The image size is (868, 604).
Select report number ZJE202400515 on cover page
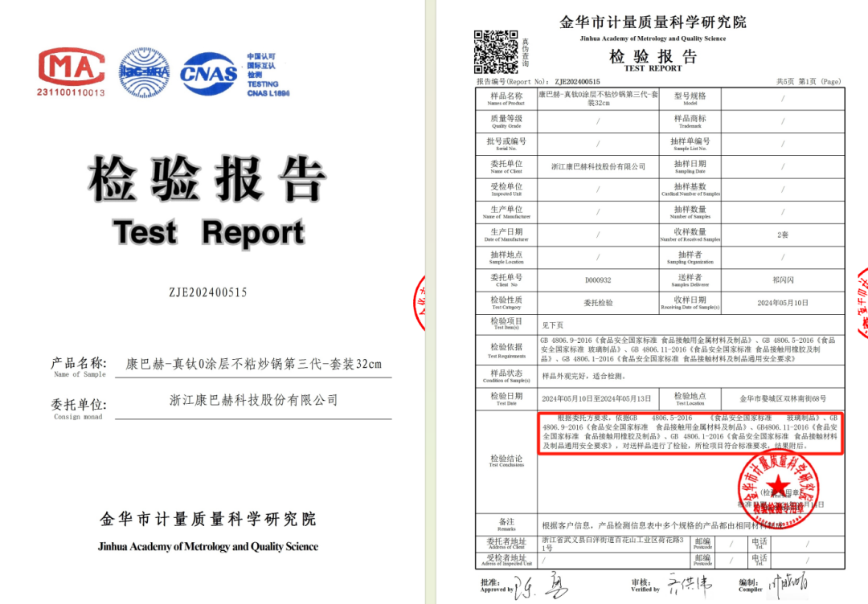coord(208,292)
